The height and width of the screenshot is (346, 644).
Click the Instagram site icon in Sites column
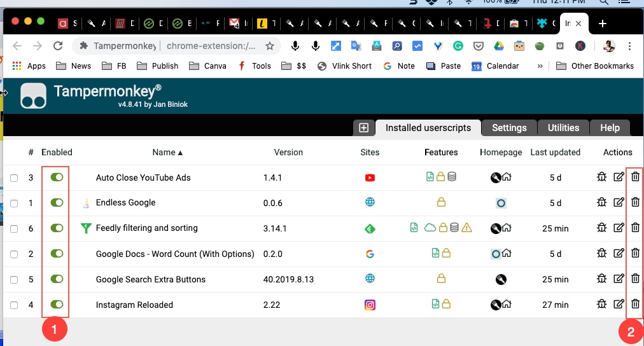coord(370,305)
